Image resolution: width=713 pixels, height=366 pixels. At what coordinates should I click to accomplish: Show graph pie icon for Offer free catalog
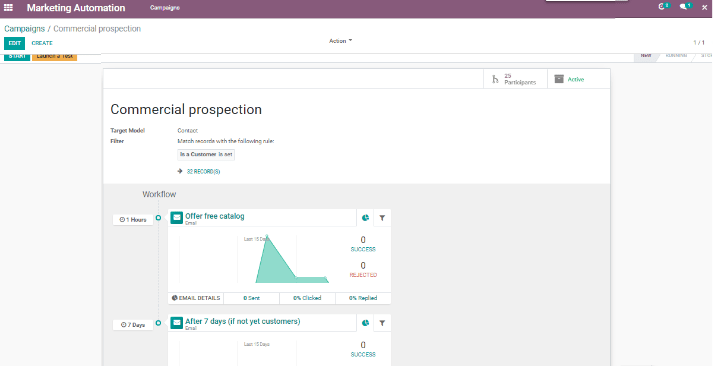(x=365, y=218)
